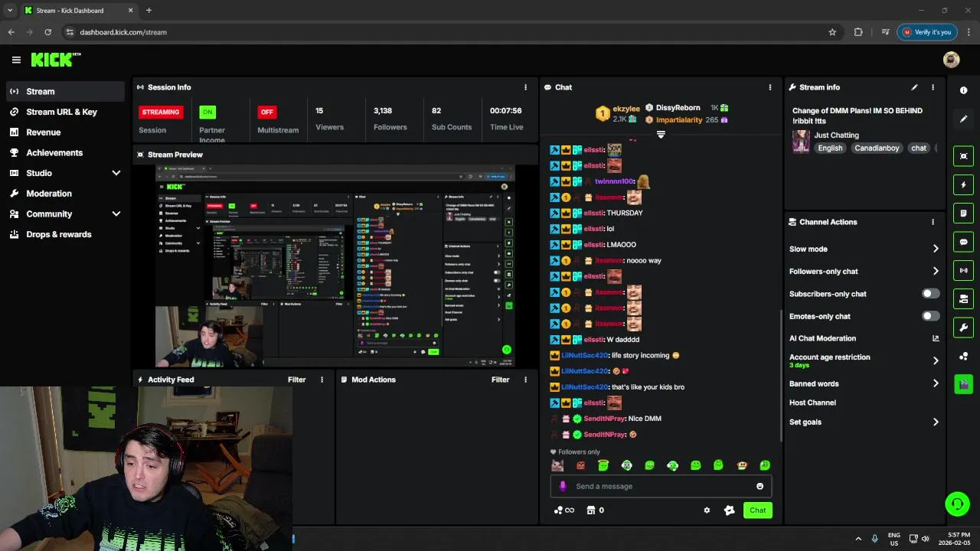The image size is (980, 551).
Task: Open the profile avatar menu
Action: coord(952,60)
